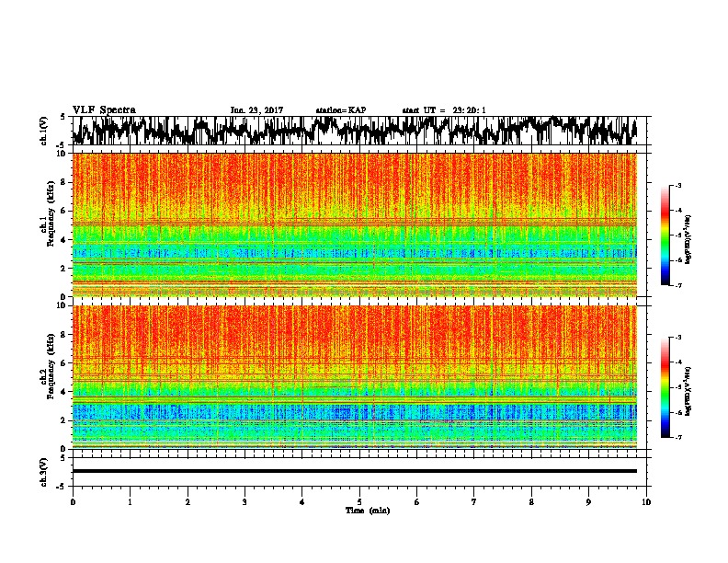The width and height of the screenshot is (728, 563).
Task: Select the ch.2 spectrogram panel
Action: point(355,377)
